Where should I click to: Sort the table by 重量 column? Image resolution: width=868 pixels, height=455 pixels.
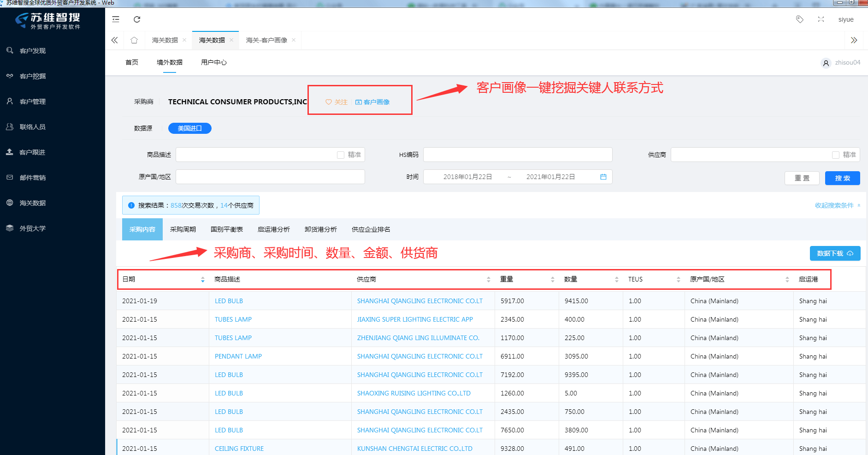coord(552,280)
